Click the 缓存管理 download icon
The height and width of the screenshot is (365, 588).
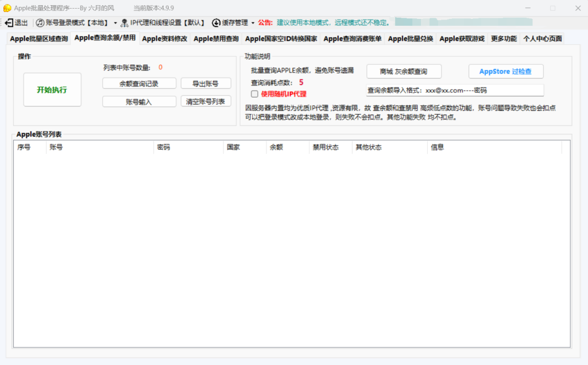pos(216,22)
